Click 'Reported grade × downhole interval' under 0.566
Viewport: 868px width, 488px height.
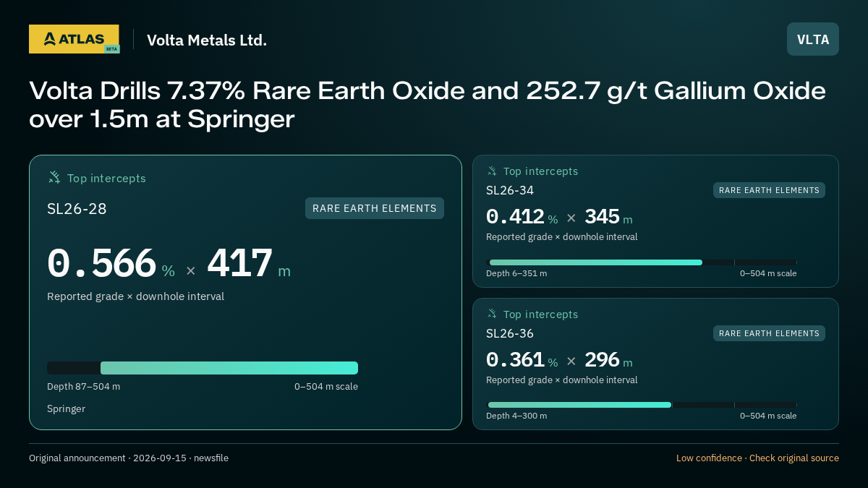(135, 296)
